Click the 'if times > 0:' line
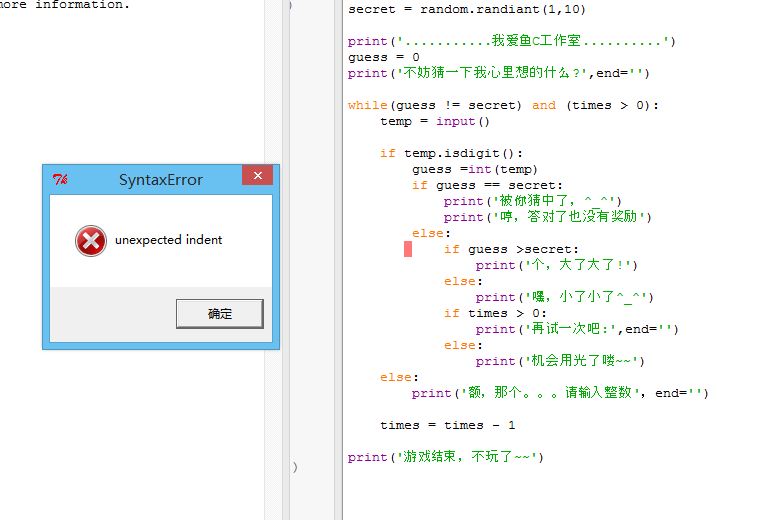 (x=495, y=313)
